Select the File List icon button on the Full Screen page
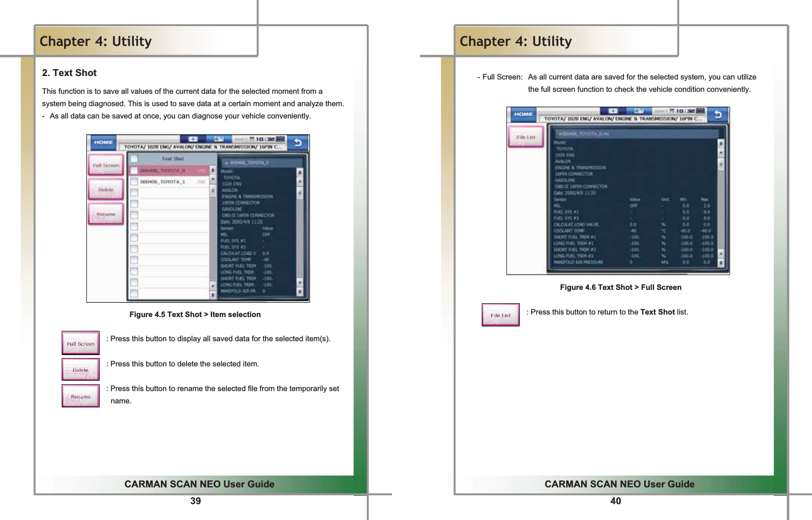 tap(526, 136)
